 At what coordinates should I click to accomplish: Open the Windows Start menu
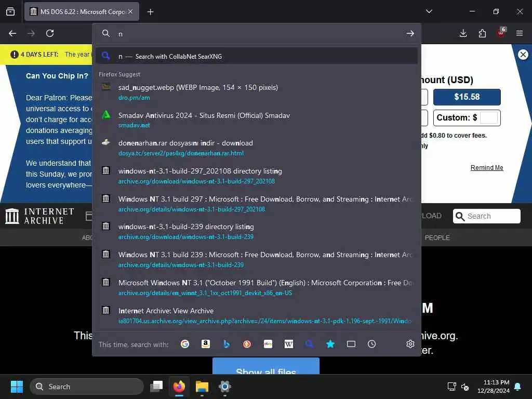coord(17,387)
